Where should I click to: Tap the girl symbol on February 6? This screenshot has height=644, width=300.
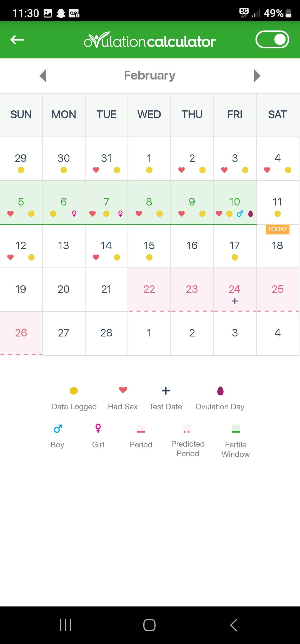pyautogui.click(x=74, y=214)
